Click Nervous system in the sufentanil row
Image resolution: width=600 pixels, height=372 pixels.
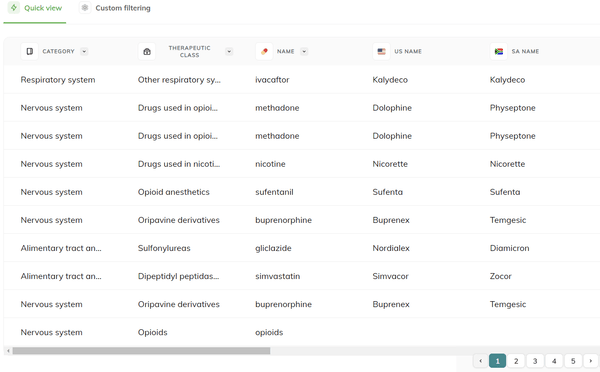[51, 192]
